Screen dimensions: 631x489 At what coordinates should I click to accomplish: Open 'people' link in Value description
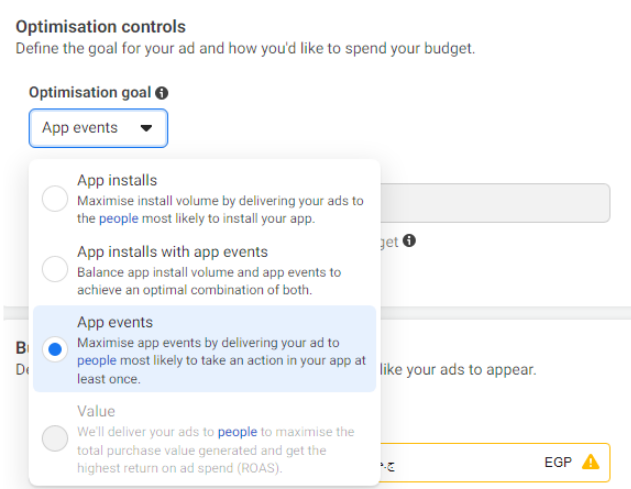coord(238,431)
